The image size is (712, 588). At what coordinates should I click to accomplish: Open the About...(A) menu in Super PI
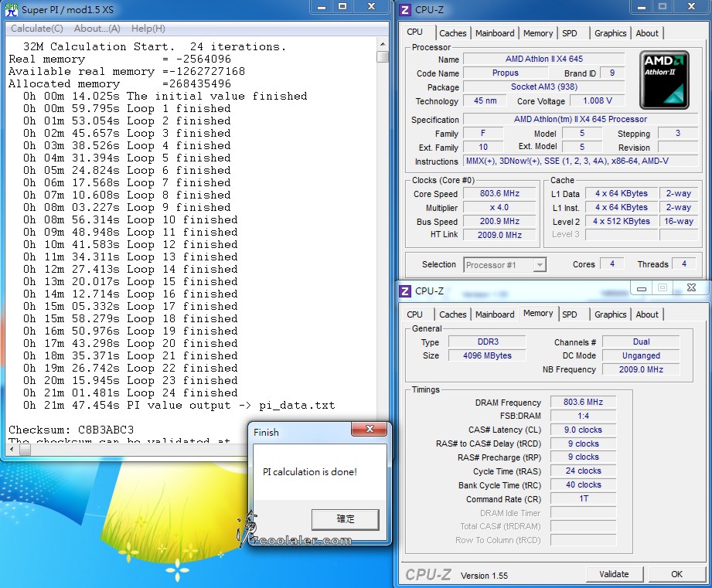(x=97, y=29)
